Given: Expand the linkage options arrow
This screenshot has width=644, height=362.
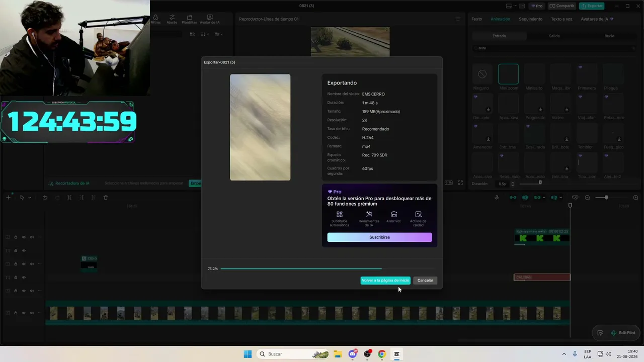Looking at the screenshot, I should [x=544, y=198].
